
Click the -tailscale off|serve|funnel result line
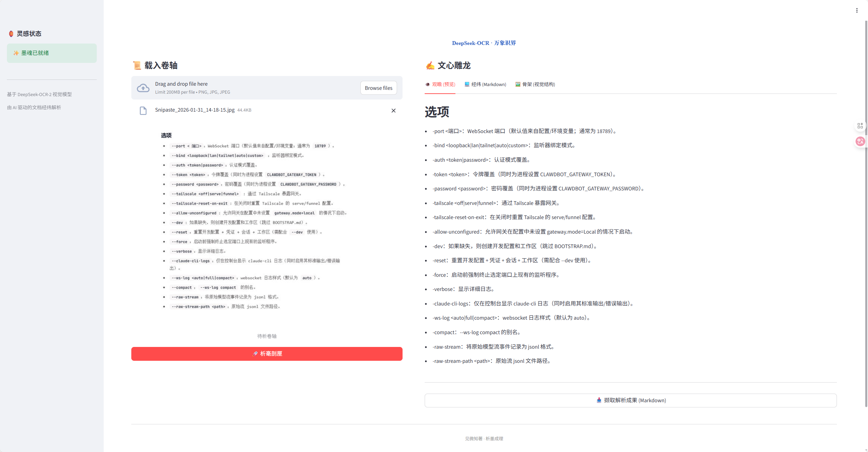(497, 203)
